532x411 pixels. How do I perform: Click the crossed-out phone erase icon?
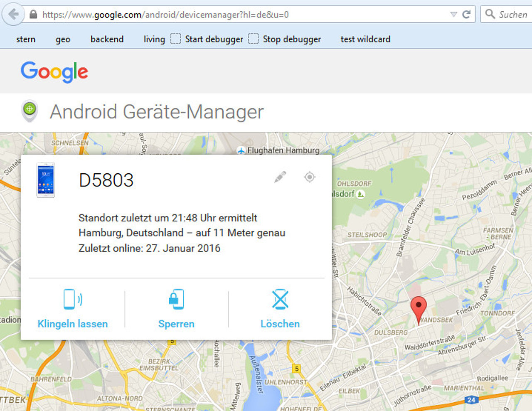coord(280,299)
